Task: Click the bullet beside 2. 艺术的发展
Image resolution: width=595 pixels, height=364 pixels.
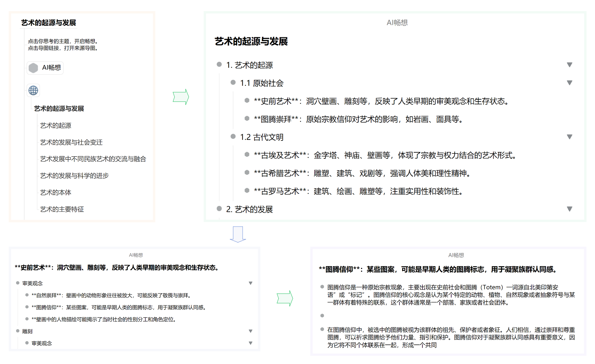Action: tap(219, 209)
